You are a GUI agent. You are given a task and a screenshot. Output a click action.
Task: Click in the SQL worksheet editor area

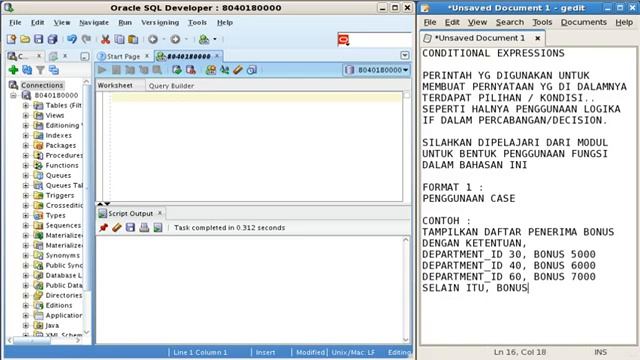click(256, 147)
